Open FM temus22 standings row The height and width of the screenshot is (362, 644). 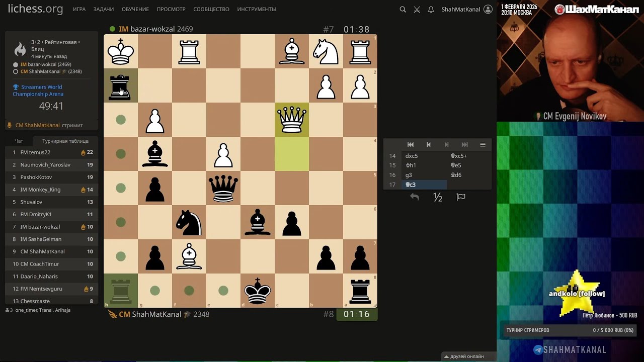52,152
